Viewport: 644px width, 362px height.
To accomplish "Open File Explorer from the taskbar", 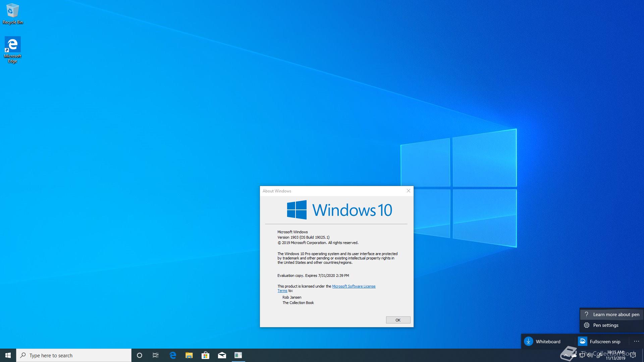I will [x=189, y=355].
